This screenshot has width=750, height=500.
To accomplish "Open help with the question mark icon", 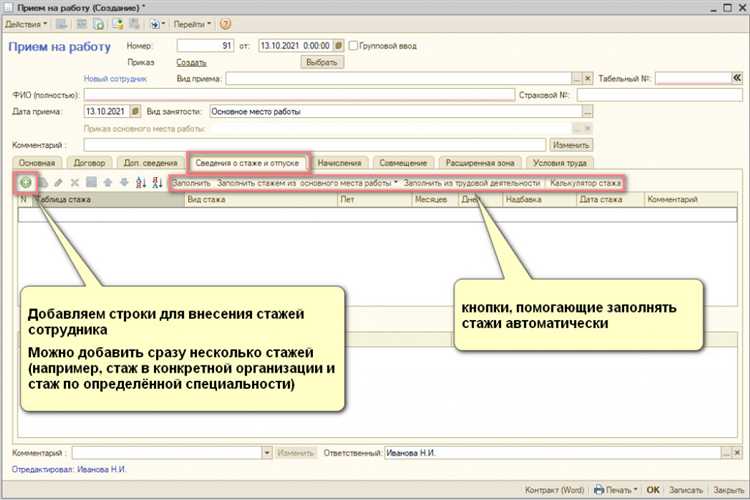I will pyautogui.click(x=225, y=24).
